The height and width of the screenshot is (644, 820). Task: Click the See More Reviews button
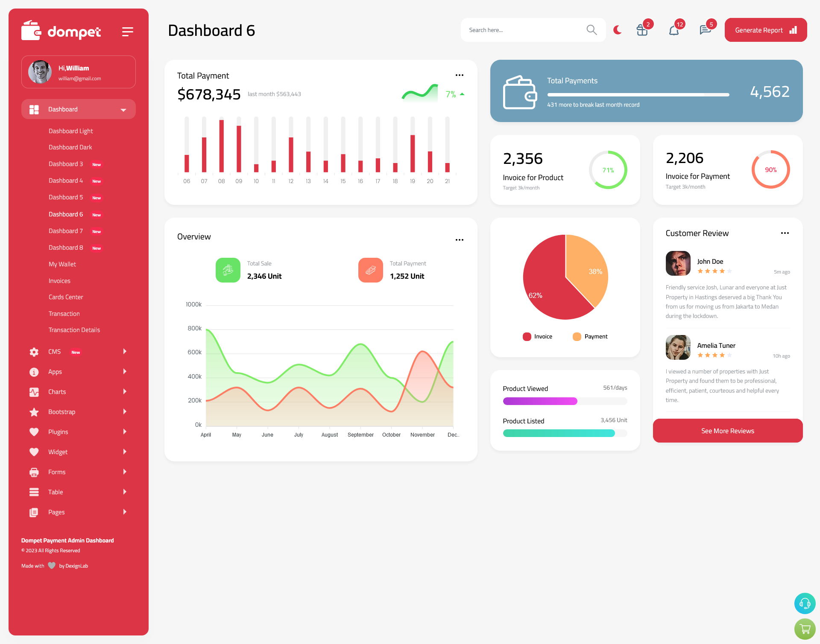(727, 431)
